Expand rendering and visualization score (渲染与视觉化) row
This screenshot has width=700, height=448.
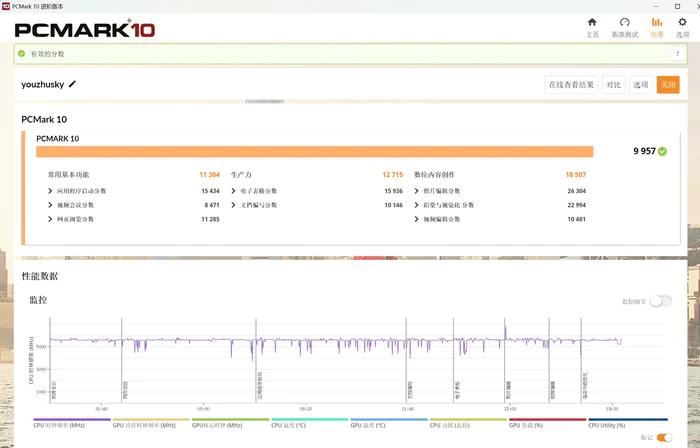(x=416, y=205)
